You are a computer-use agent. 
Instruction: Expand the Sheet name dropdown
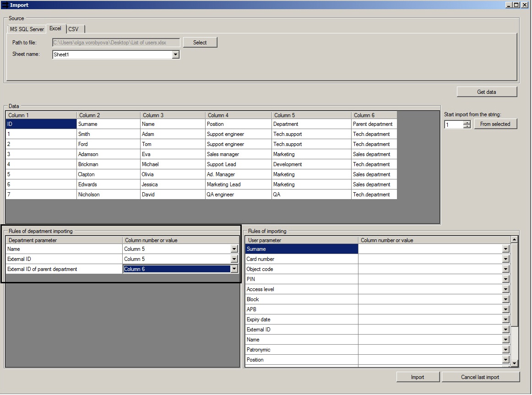coord(175,54)
